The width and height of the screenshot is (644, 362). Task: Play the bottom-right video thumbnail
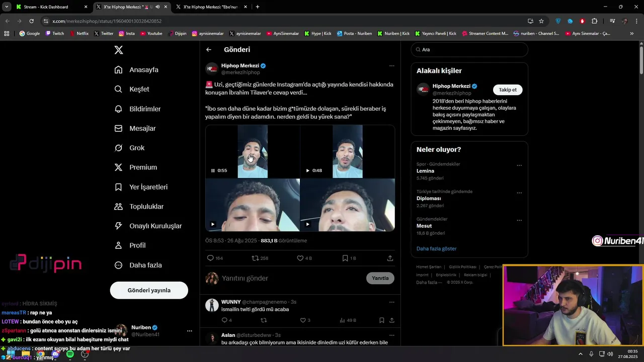pos(307,224)
